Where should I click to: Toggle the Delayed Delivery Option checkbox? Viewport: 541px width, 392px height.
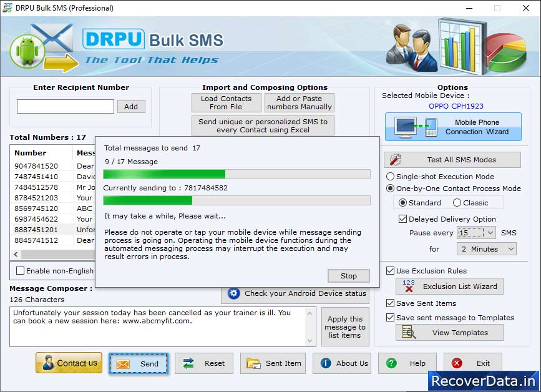point(402,218)
